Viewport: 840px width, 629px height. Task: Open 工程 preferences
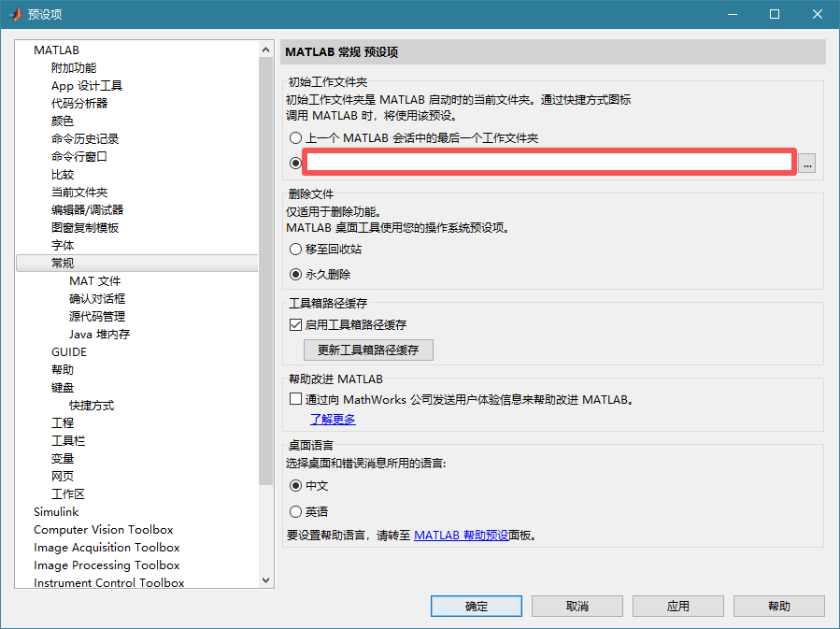(63, 422)
